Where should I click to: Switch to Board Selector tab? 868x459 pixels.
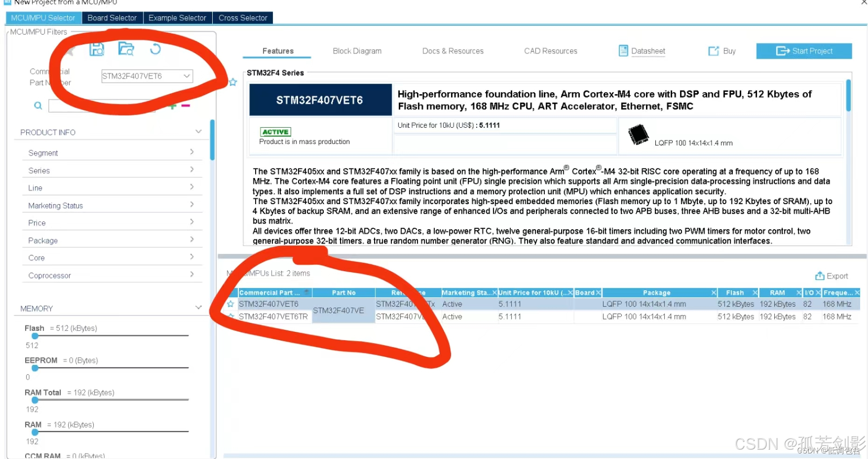(112, 18)
